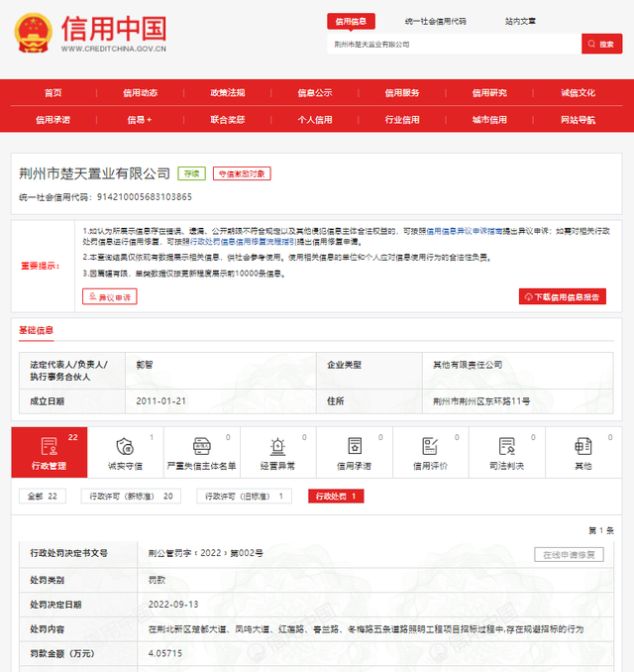Open 信用承诺 in the red navigation bar
The height and width of the screenshot is (672, 634).
click(53, 120)
